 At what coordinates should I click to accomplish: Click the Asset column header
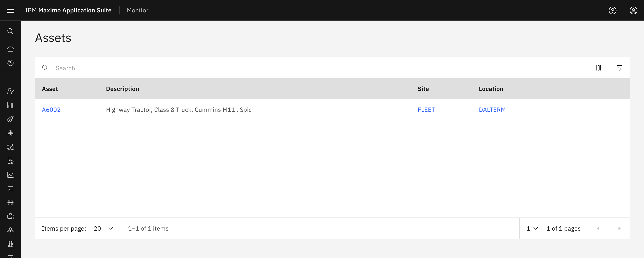(x=50, y=89)
